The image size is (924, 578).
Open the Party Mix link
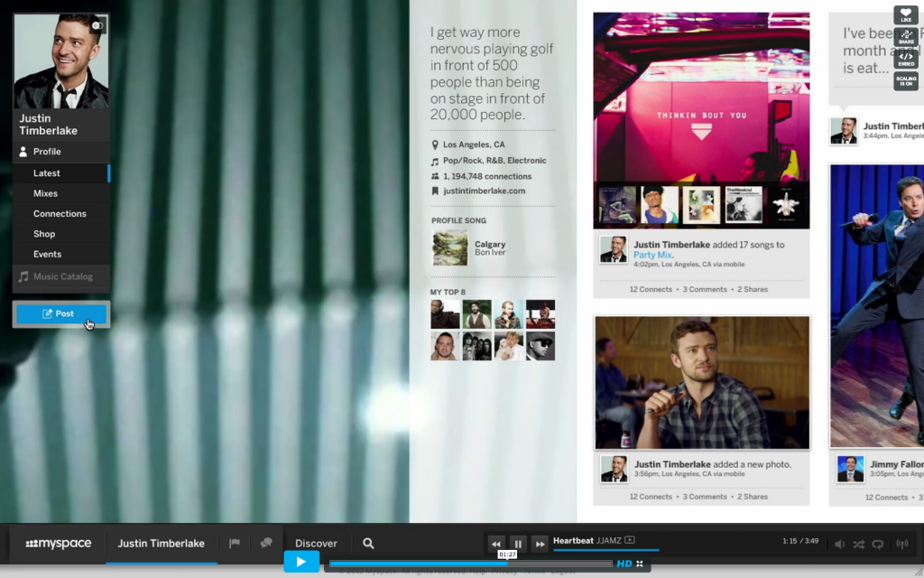click(x=653, y=255)
